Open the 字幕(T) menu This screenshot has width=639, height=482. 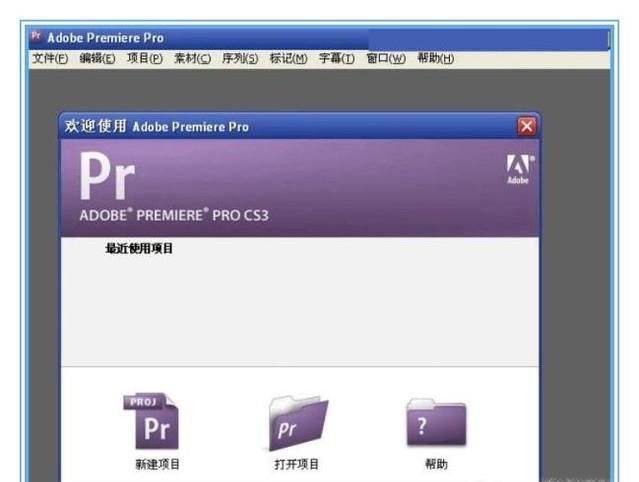pyautogui.click(x=337, y=59)
